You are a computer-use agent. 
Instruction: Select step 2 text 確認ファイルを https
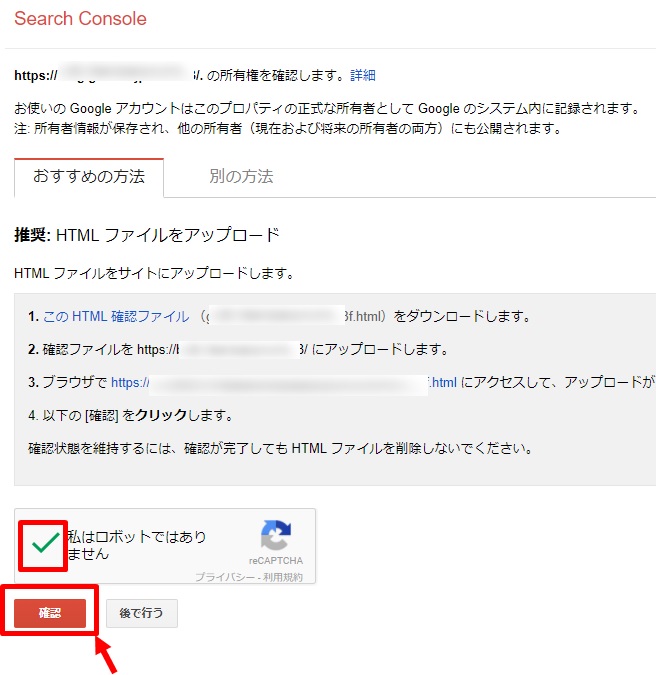[238, 349]
